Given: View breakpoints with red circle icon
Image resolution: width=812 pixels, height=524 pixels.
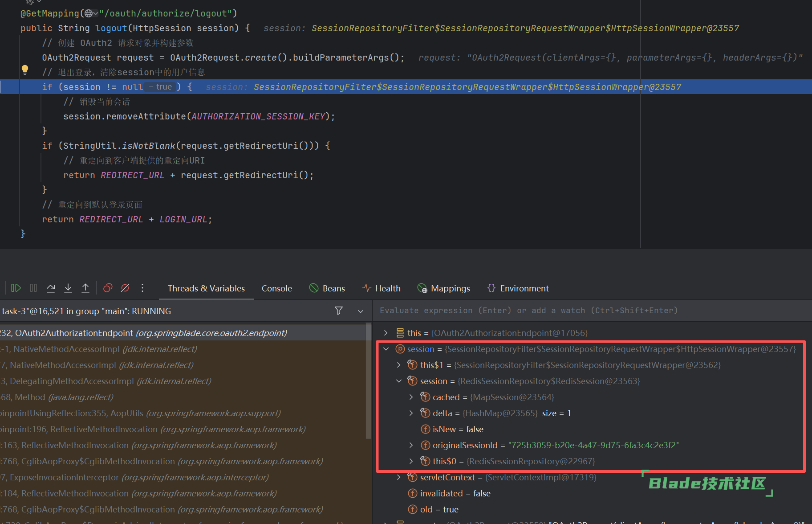Looking at the screenshot, I should pyautogui.click(x=108, y=288).
